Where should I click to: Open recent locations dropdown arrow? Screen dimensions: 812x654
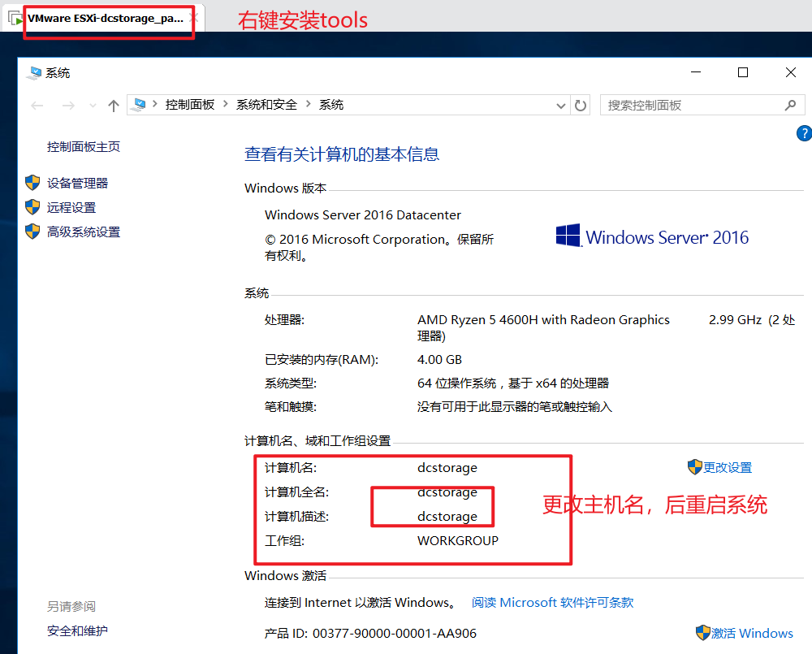93,106
